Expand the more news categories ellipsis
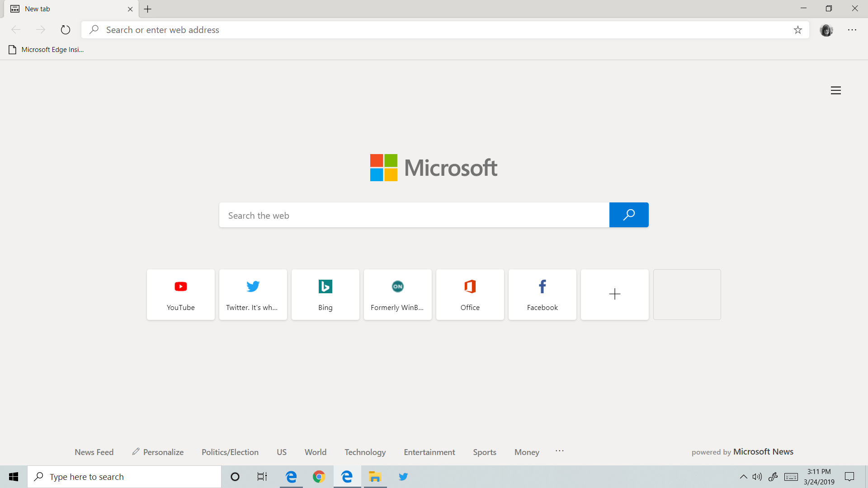 [559, 451]
